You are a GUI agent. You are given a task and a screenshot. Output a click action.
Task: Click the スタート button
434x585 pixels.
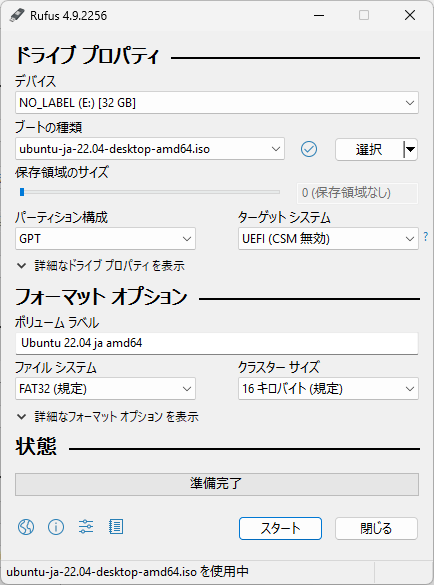point(280,528)
